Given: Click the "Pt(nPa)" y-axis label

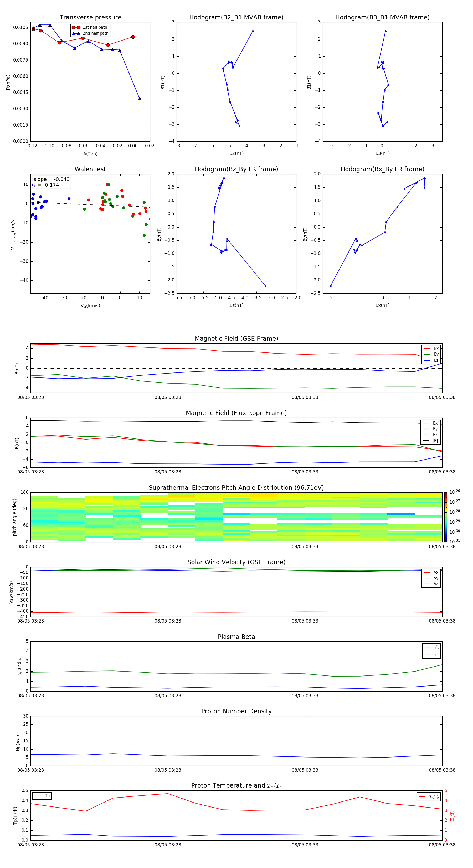Looking at the screenshot, I should [8, 82].
